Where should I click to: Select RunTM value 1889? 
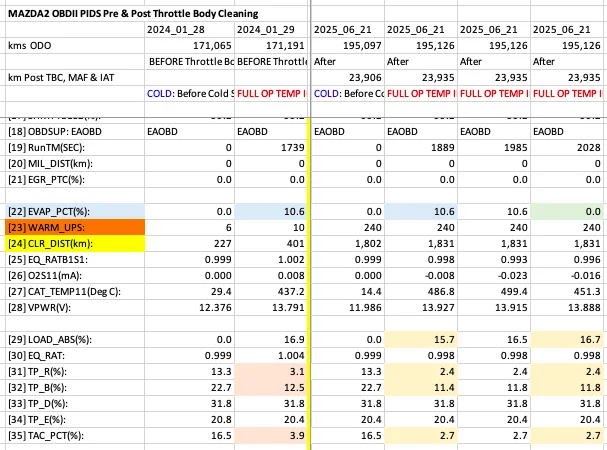point(421,148)
